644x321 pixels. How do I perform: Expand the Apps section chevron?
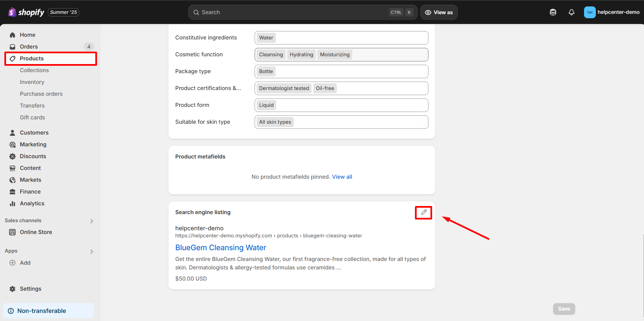tap(92, 252)
